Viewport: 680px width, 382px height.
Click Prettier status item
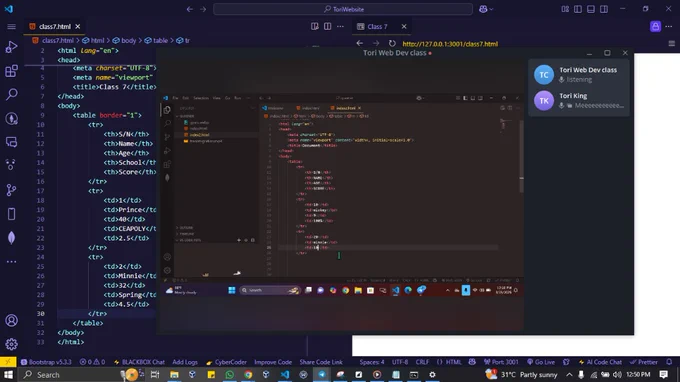[x=644, y=362]
